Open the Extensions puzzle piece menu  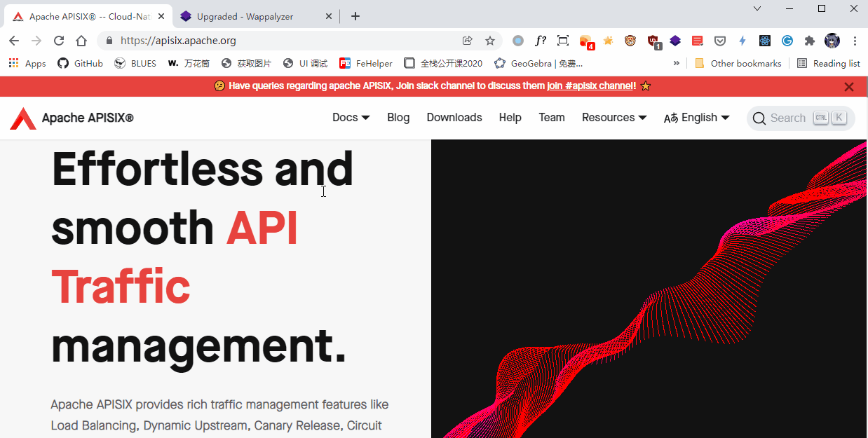point(809,41)
